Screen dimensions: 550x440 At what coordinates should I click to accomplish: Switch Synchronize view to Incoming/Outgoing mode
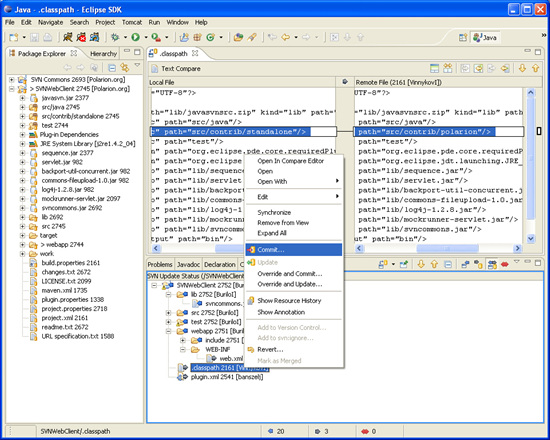coord(492,264)
